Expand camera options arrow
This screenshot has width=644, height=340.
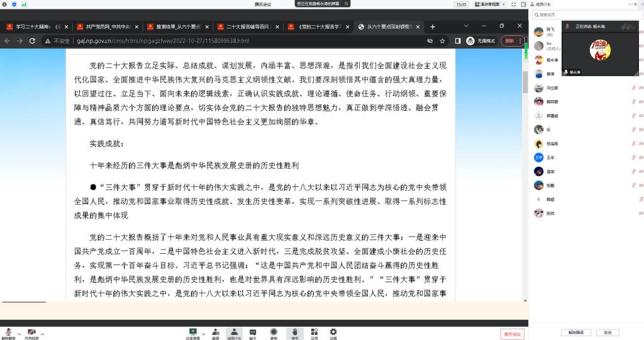(42, 334)
